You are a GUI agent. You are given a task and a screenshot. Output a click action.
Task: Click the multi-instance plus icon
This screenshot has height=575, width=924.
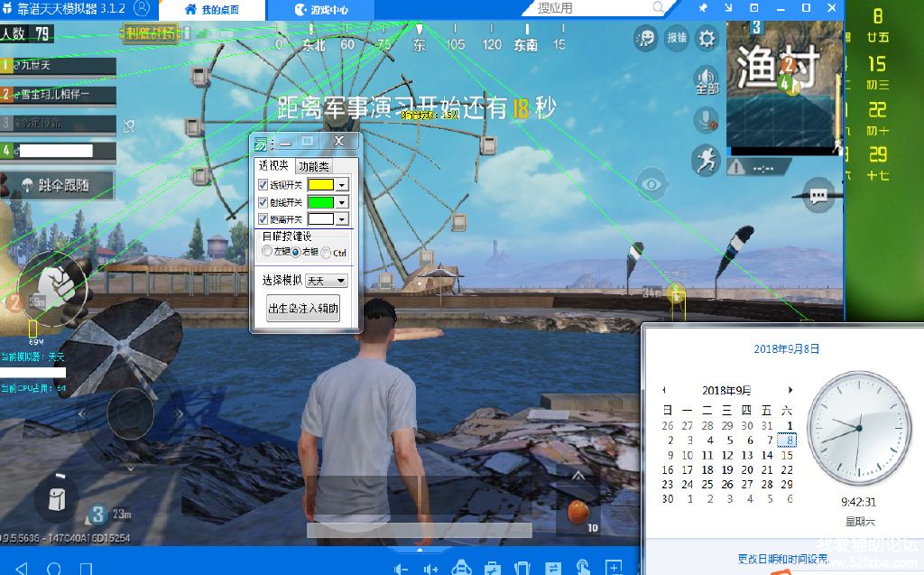point(614,568)
